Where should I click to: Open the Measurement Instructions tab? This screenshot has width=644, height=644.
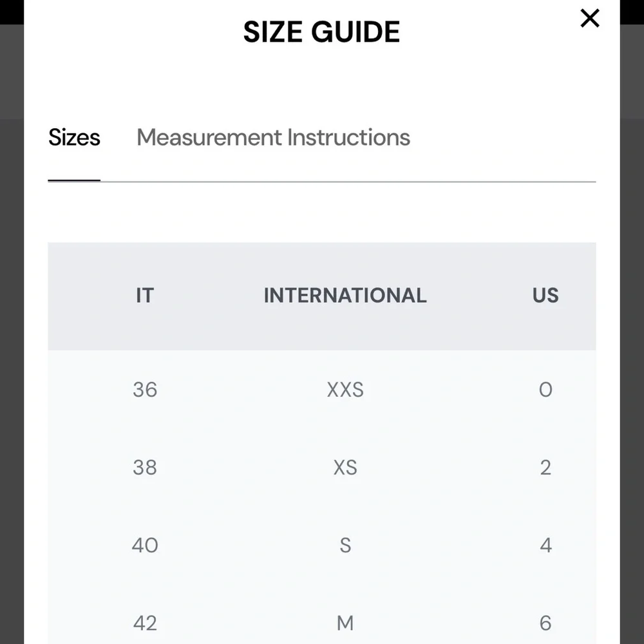pyautogui.click(x=273, y=138)
